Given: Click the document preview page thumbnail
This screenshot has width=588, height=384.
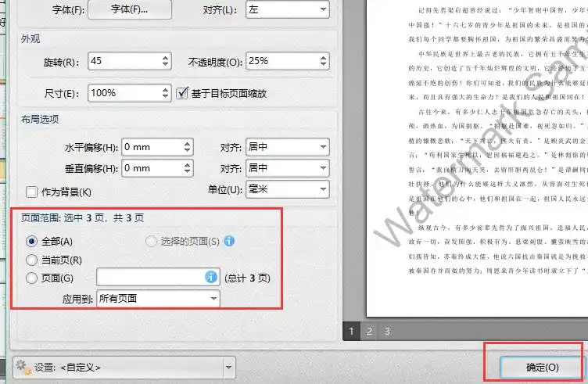Looking at the screenshot, I should pyautogui.click(x=477, y=158).
